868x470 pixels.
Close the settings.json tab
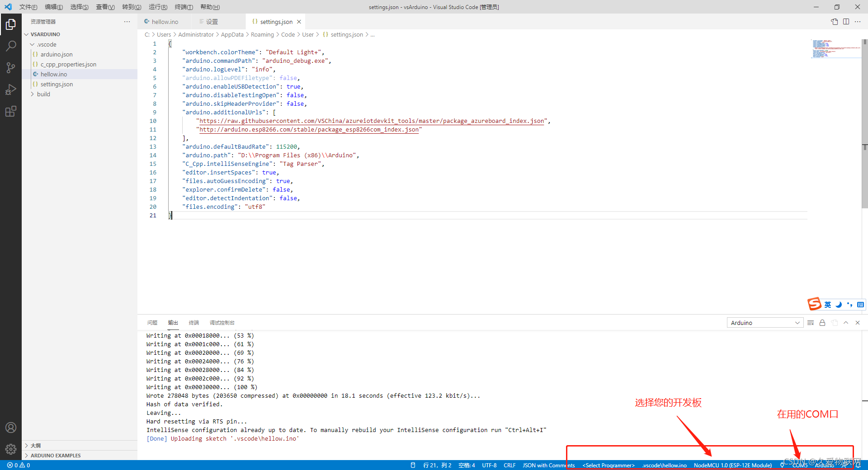pyautogui.click(x=299, y=22)
